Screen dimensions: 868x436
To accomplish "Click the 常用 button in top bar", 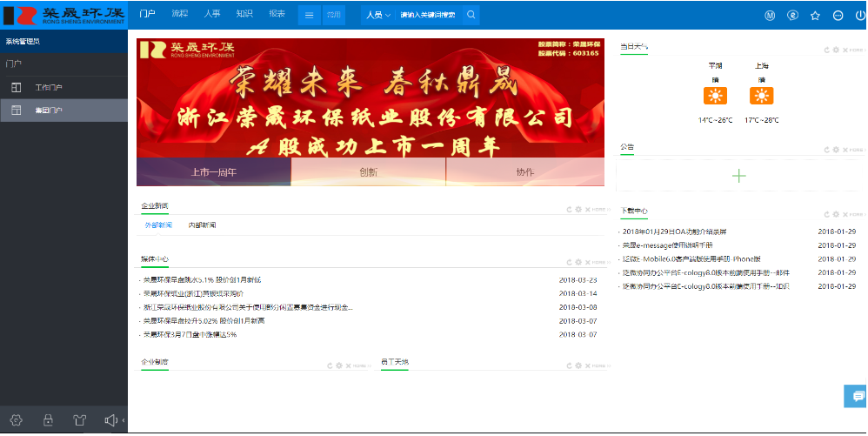I will click(334, 15).
